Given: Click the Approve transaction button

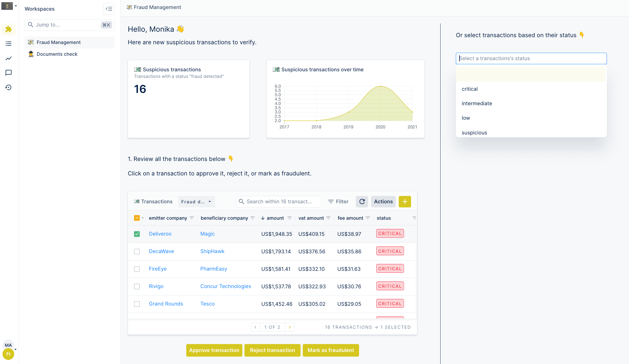Looking at the screenshot, I should coord(214,350).
